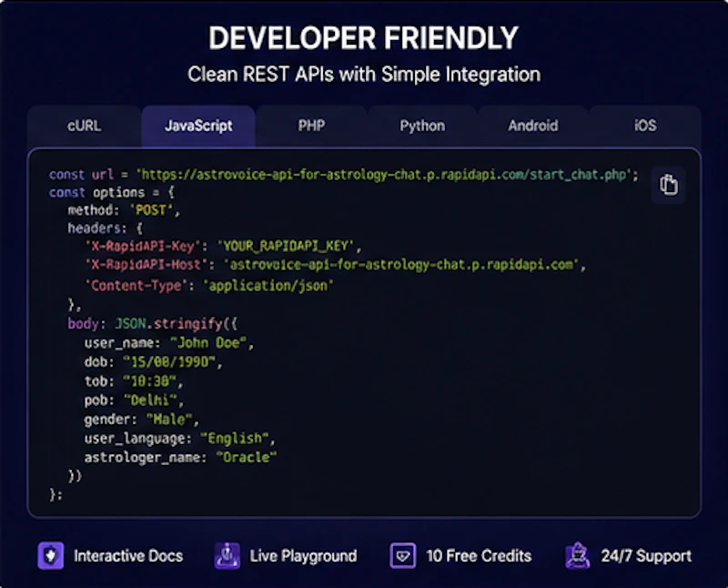
Task: Click the gender value "Male"
Action: [x=169, y=420]
